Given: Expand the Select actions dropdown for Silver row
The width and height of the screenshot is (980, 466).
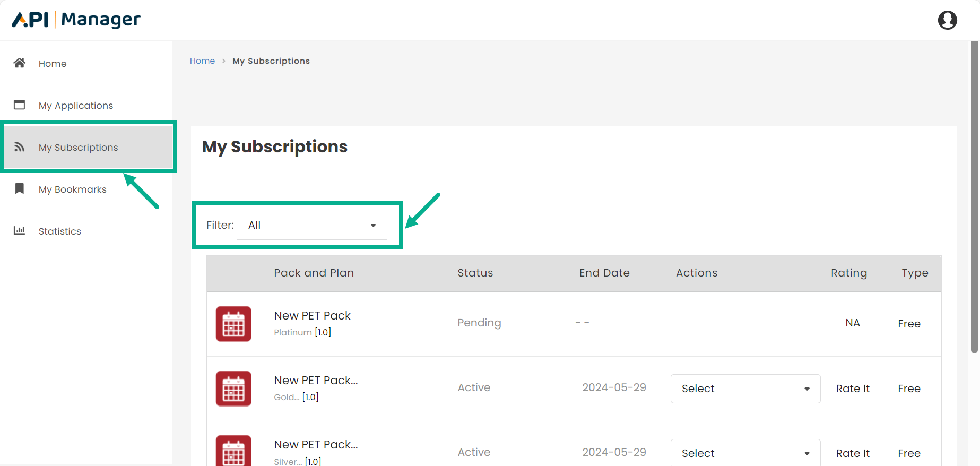Looking at the screenshot, I should (x=745, y=453).
